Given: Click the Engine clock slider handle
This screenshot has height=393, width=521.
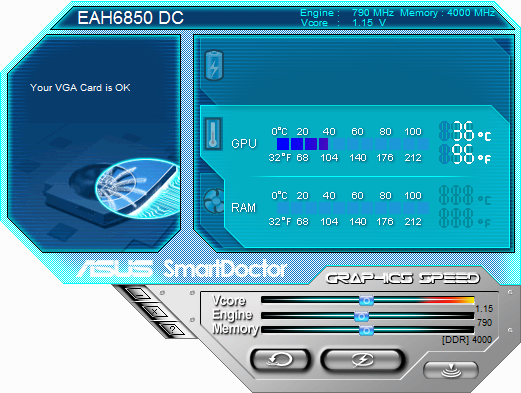Looking at the screenshot, I should click(361, 316).
